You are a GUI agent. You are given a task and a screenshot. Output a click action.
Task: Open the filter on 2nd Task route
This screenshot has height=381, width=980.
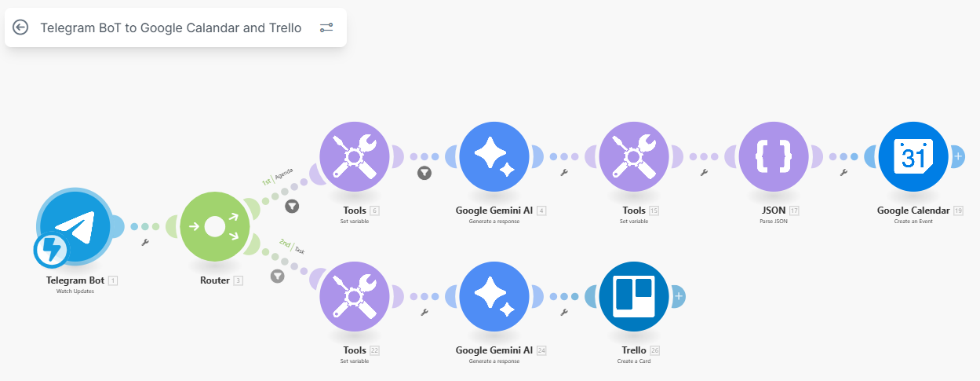click(277, 276)
